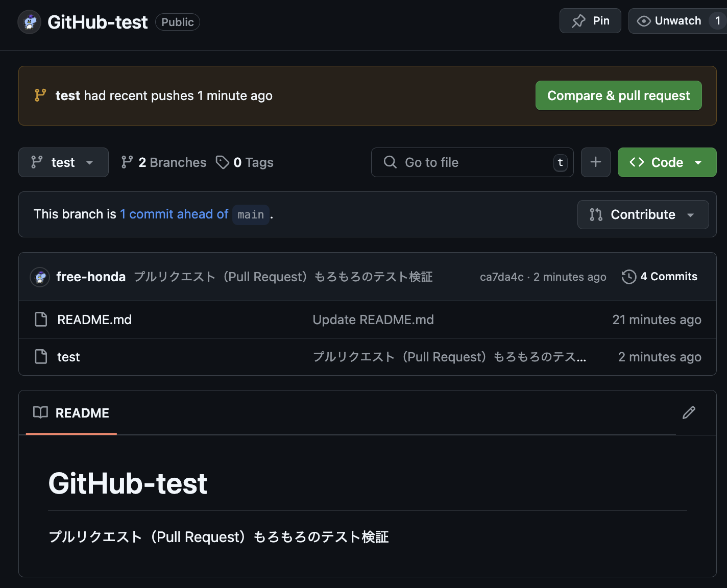Viewport: 727px width, 588px height.
Task: Click the branch fork icon beside Branches
Action: (x=127, y=162)
